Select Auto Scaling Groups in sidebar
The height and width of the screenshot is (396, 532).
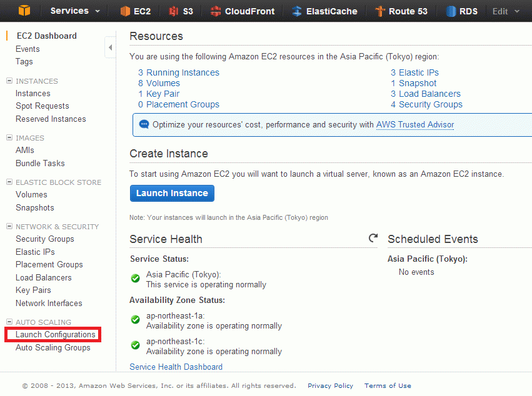(x=53, y=347)
